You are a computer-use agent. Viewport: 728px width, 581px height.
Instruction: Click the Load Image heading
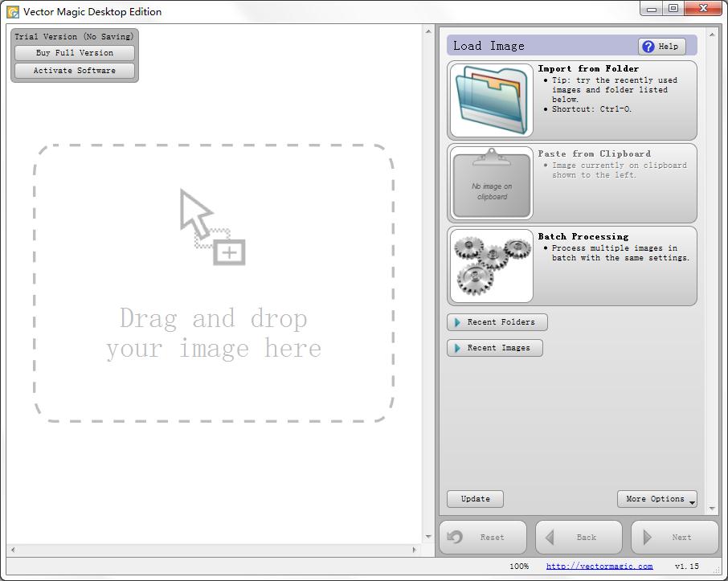(x=489, y=46)
